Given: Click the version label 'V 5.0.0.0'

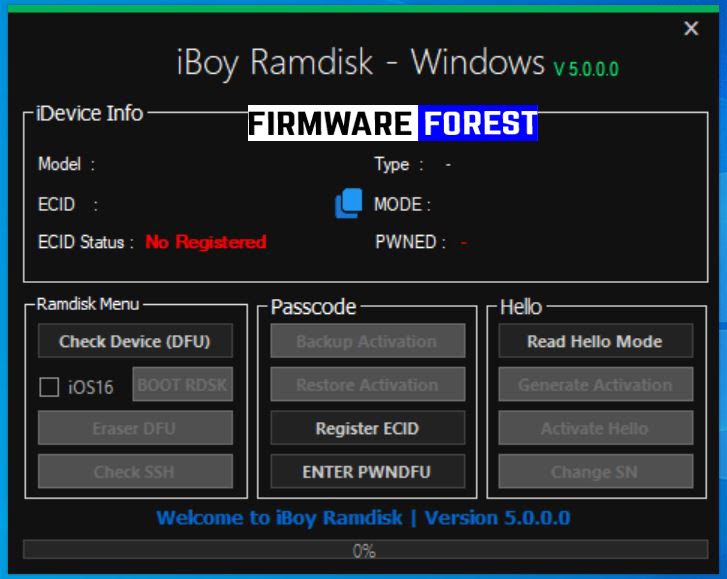Looking at the screenshot, I should coord(586,69).
